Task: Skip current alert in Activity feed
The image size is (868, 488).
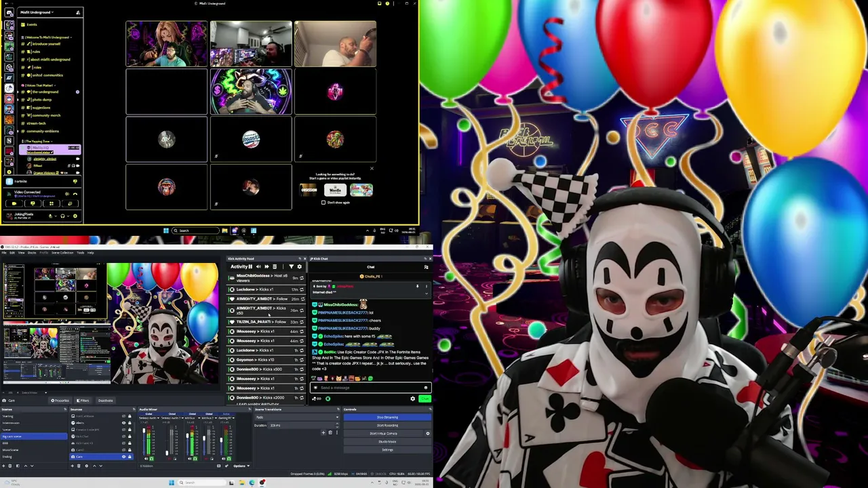Action: tap(267, 266)
